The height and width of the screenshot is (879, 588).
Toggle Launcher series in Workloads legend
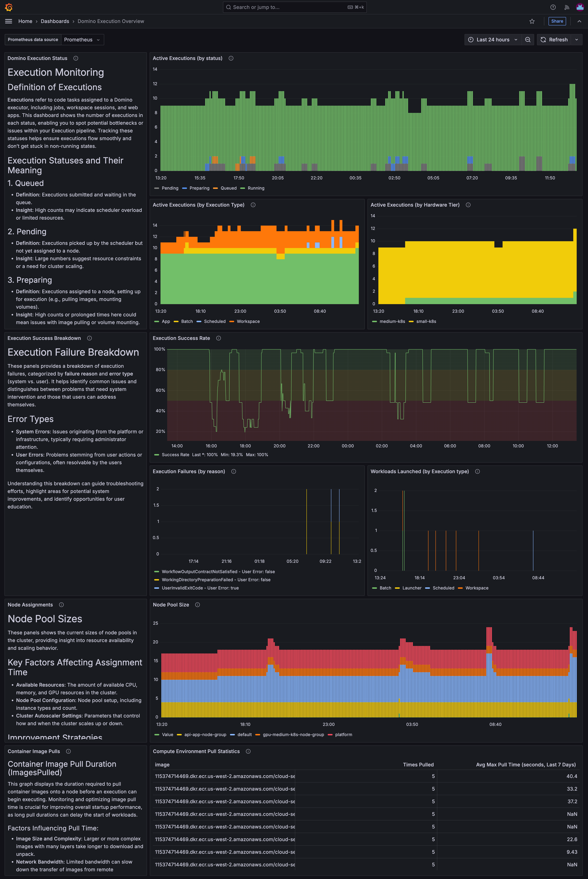[x=412, y=588]
